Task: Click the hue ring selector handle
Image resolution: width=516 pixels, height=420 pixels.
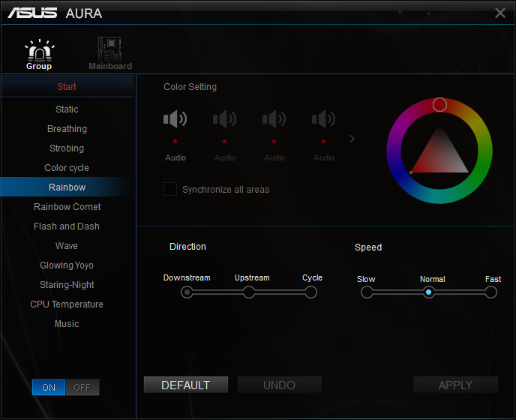Action: (x=439, y=105)
